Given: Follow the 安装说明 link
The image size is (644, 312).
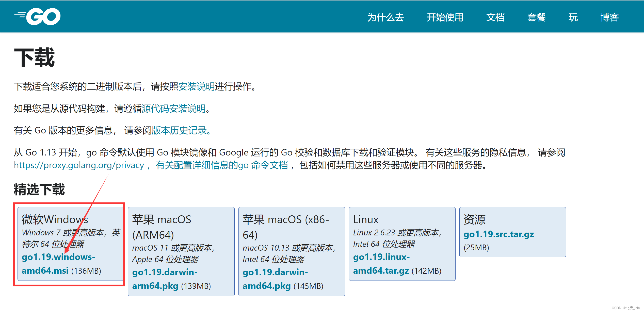Looking at the screenshot, I should pyautogui.click(x=197, y=86).
